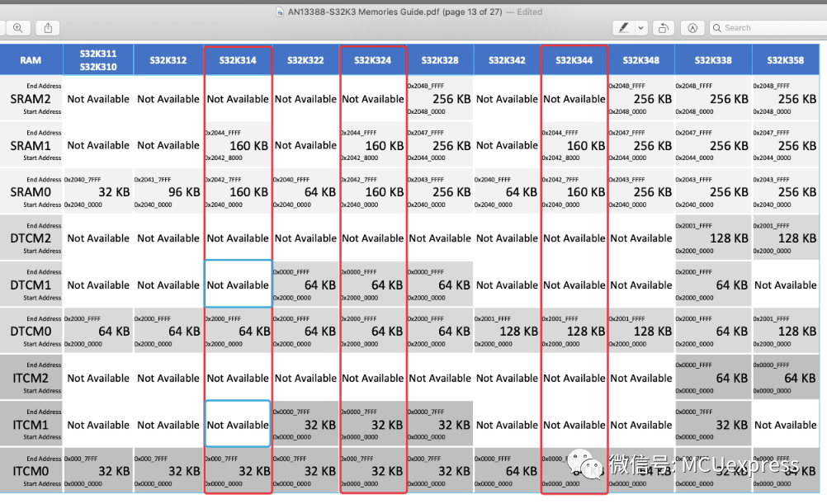Select the Markup pen highlight tool
Image resolution: width=827 pixels, height=504 pixels.
623,28
